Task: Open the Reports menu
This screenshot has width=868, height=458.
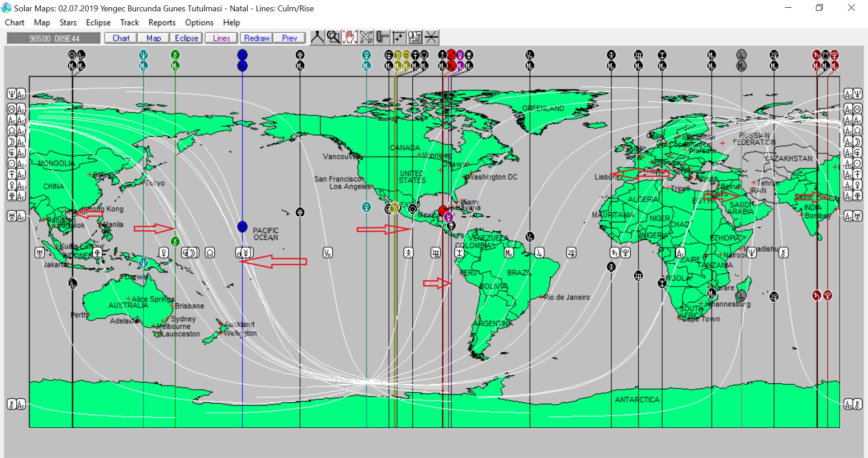Action: 162,23
